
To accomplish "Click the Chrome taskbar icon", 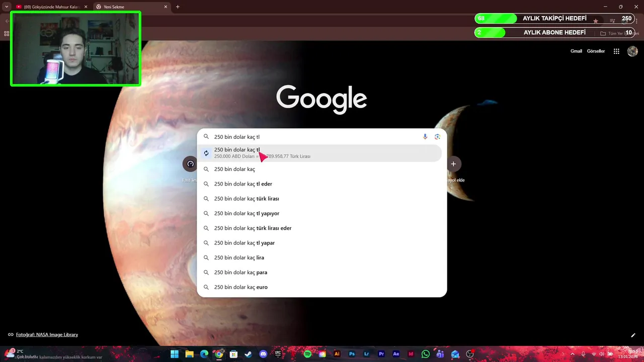I will click(219, 354).
